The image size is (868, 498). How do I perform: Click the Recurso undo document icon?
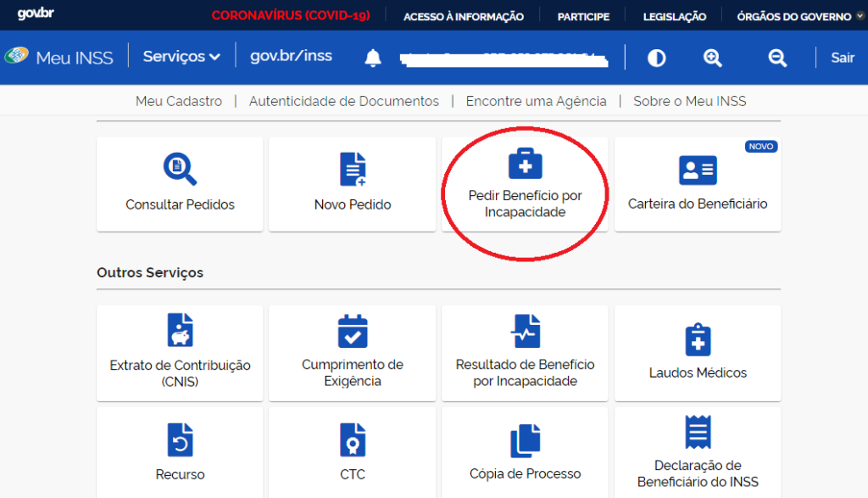(x=180, y=439)
